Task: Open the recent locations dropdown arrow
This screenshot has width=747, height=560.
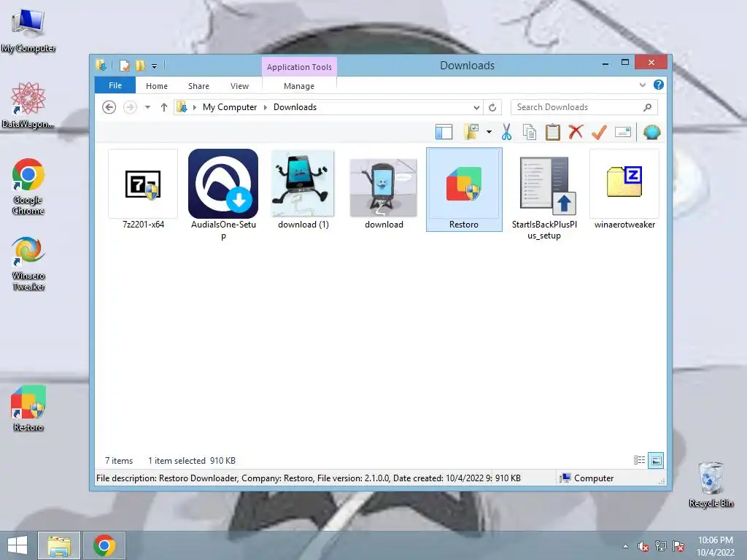Action: click(x=147, y=107)
